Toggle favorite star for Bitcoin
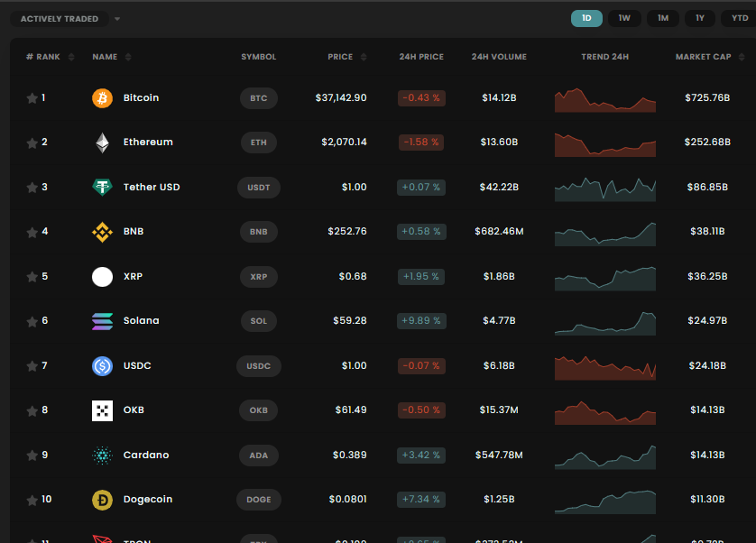 tap(32, 98)
